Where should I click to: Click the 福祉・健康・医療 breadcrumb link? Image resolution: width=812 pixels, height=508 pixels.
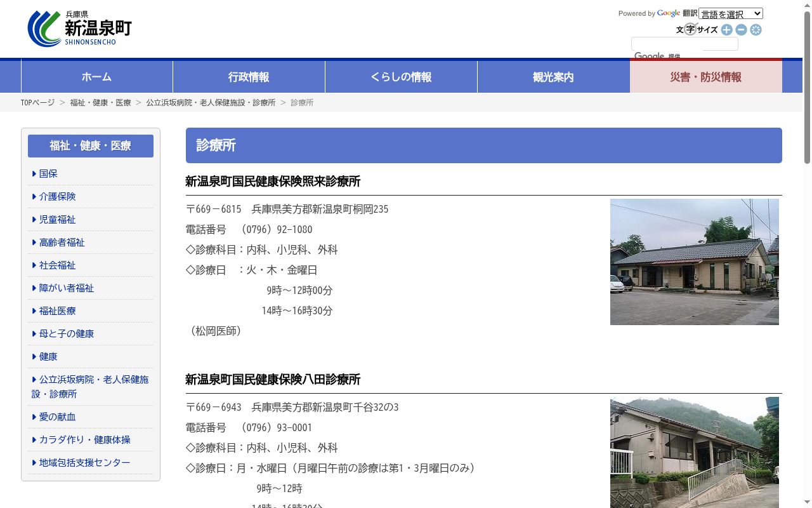click(x=100, y=102)
